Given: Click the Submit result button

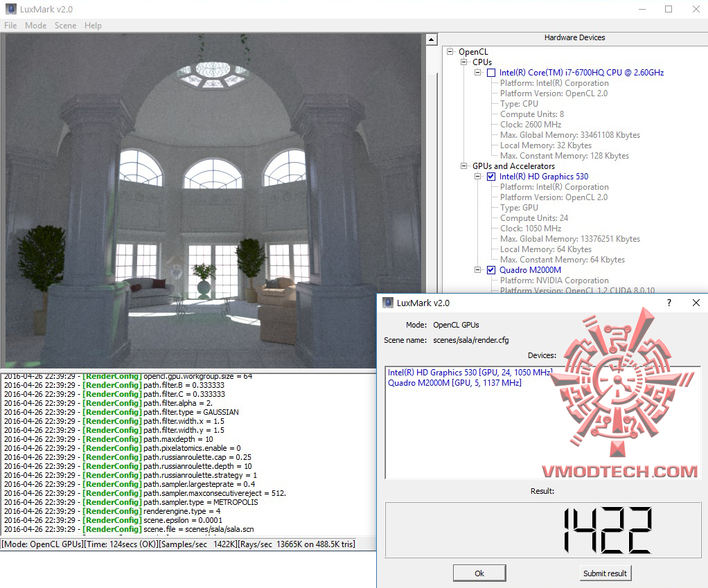Looking at the screenshot, I should click(x=605, y=573).
